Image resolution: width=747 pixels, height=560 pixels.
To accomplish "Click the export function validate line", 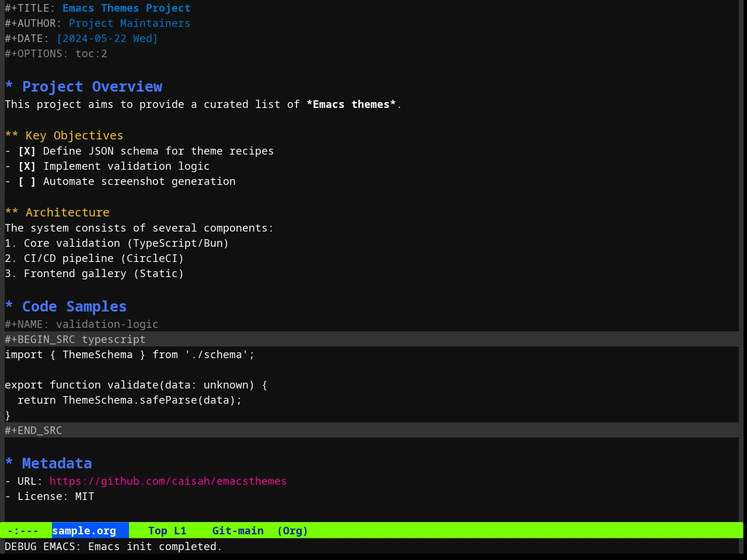I will point(136,385).
